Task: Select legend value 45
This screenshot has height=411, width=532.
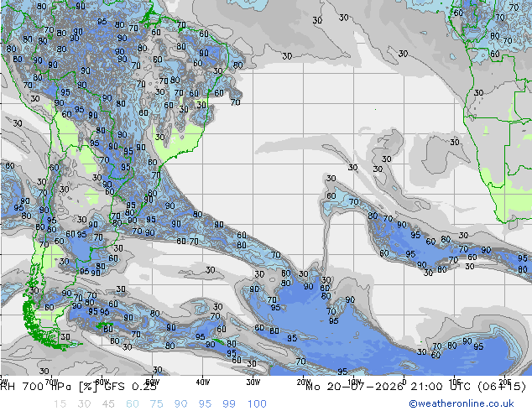Action: click(108, 404)
